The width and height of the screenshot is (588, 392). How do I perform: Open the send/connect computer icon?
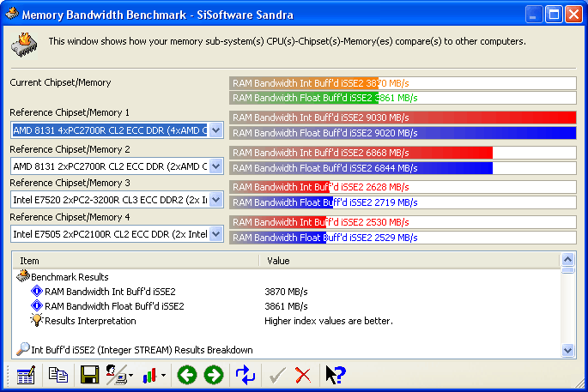tap(116, 375)
